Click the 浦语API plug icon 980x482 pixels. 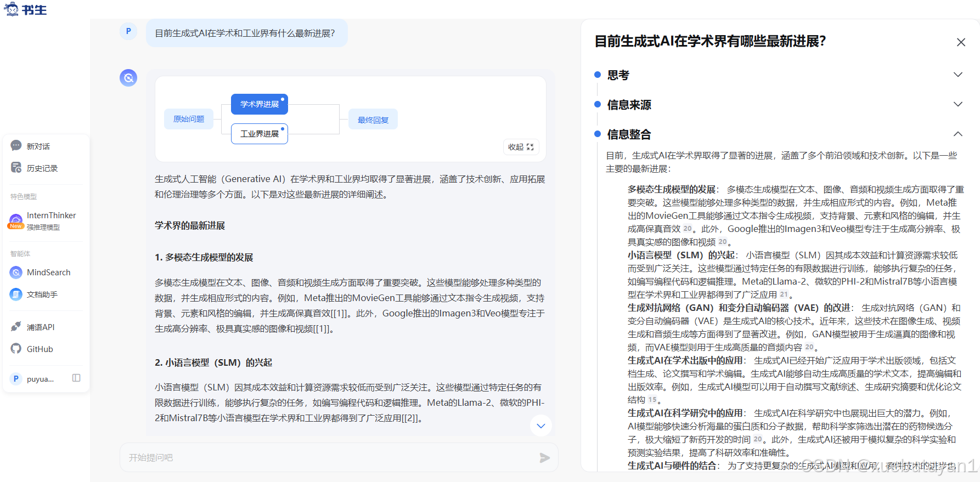tap(16, 327)
